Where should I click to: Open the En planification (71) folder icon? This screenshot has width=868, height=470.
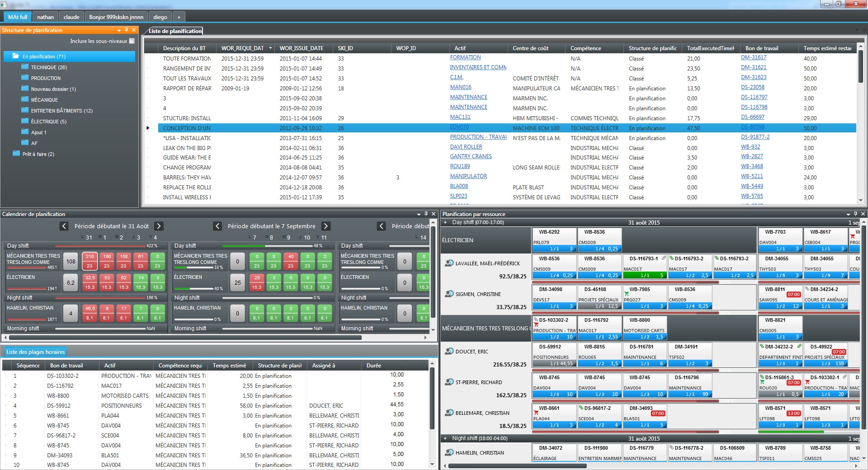click(16, 56)
